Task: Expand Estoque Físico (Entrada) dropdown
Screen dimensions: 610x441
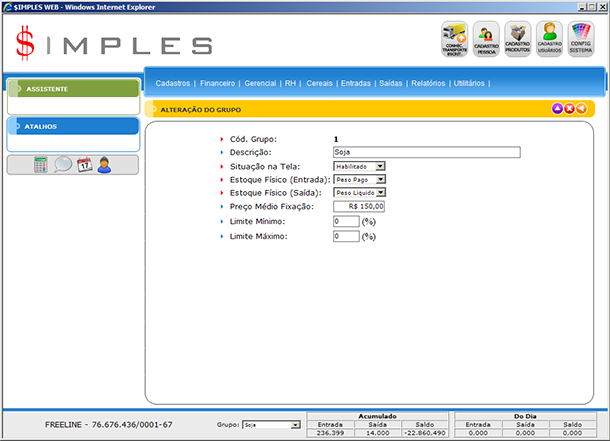Action: 381,179
